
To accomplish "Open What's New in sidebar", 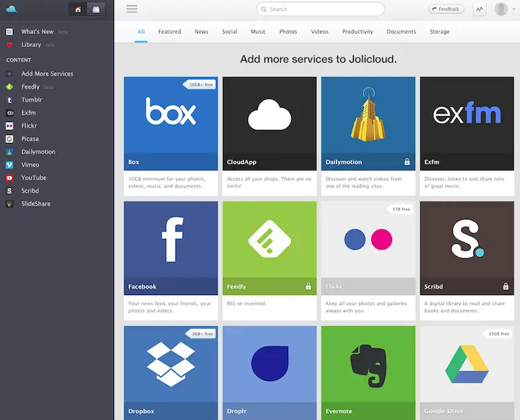I will pos(38,32).
